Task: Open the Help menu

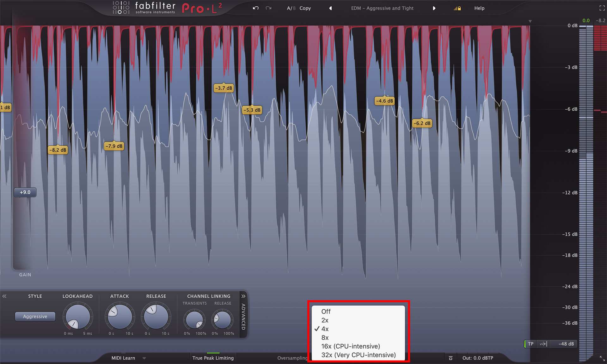Action: pos(479,8)
